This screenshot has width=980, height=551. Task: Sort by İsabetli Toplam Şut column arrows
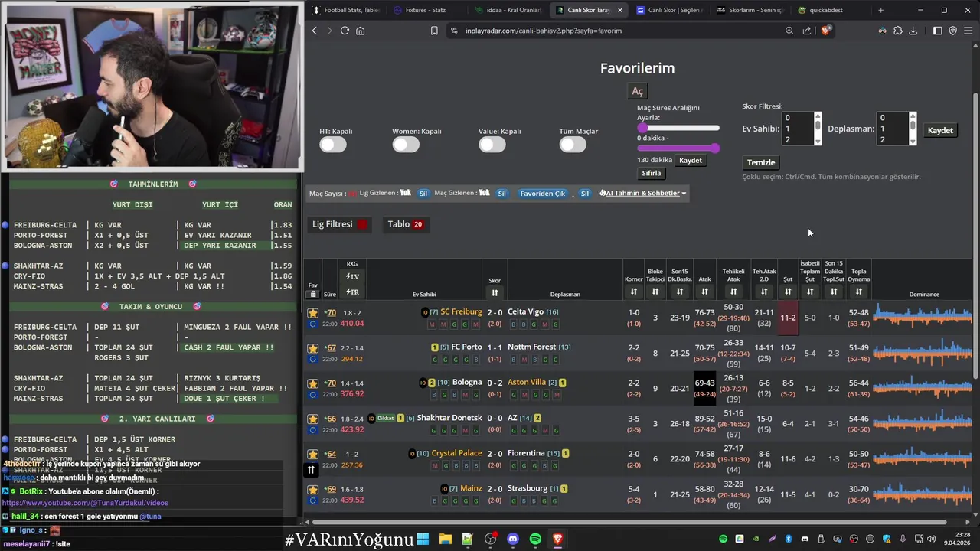(810, 292)
